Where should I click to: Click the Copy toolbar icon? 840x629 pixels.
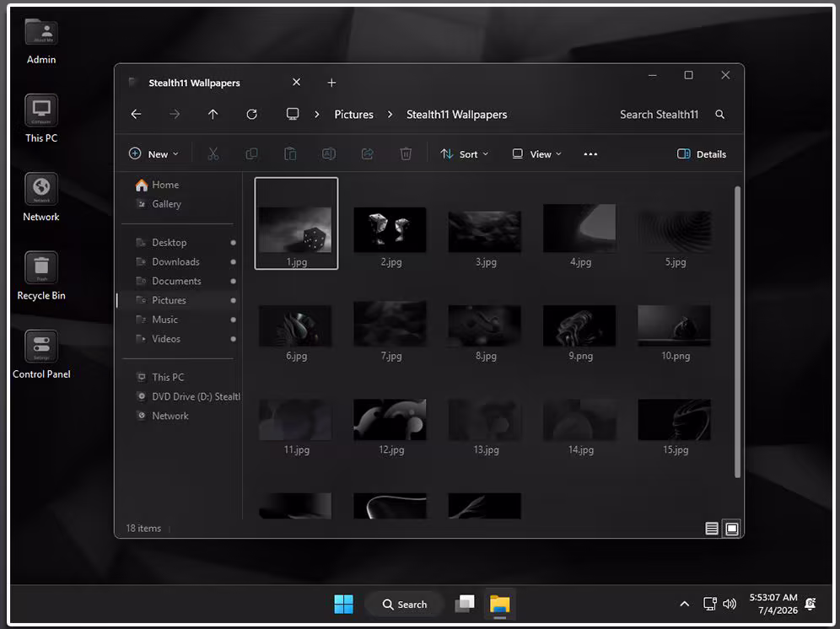[252, 154]
